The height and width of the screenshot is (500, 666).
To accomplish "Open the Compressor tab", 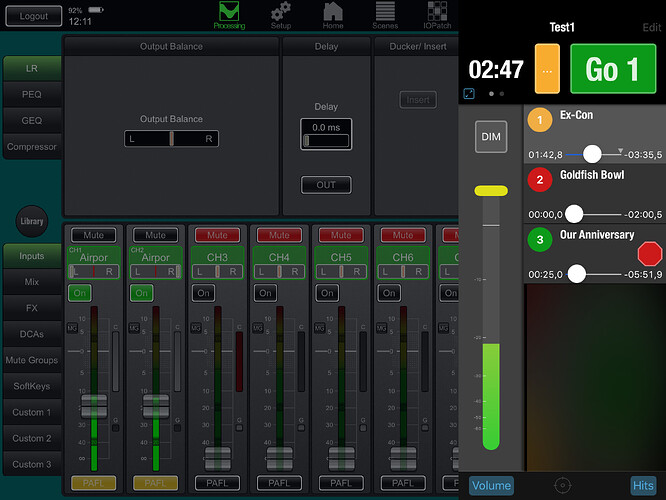I will point(32,147).
